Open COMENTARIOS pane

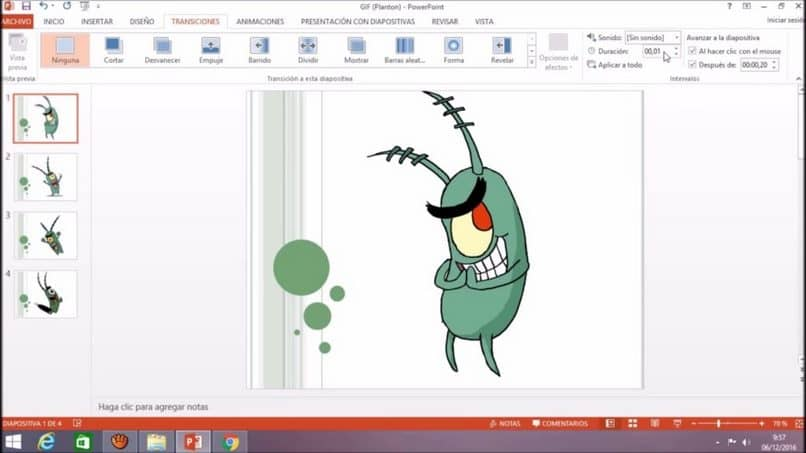coord(560,423)
